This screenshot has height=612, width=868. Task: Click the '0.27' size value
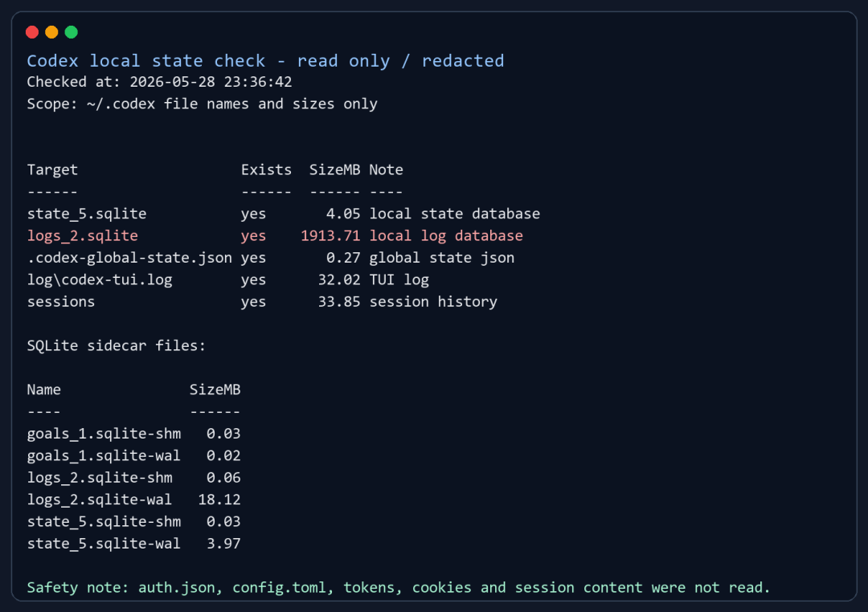[343, 258]
